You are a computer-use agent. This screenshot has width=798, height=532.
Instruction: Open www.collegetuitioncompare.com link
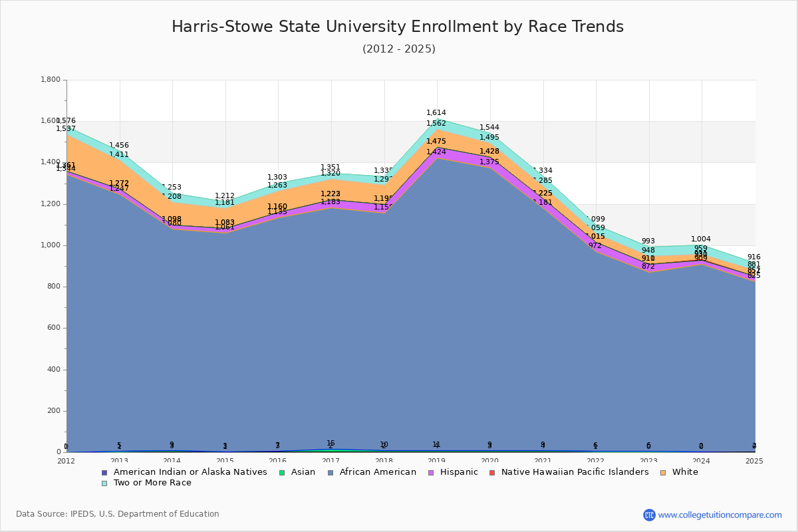[720, 515]
